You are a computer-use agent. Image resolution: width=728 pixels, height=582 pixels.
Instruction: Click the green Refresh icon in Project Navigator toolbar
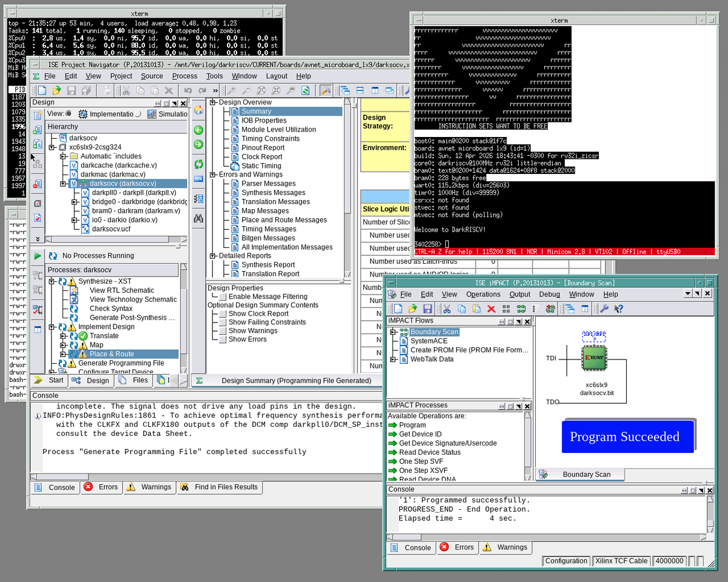[306, 90]
